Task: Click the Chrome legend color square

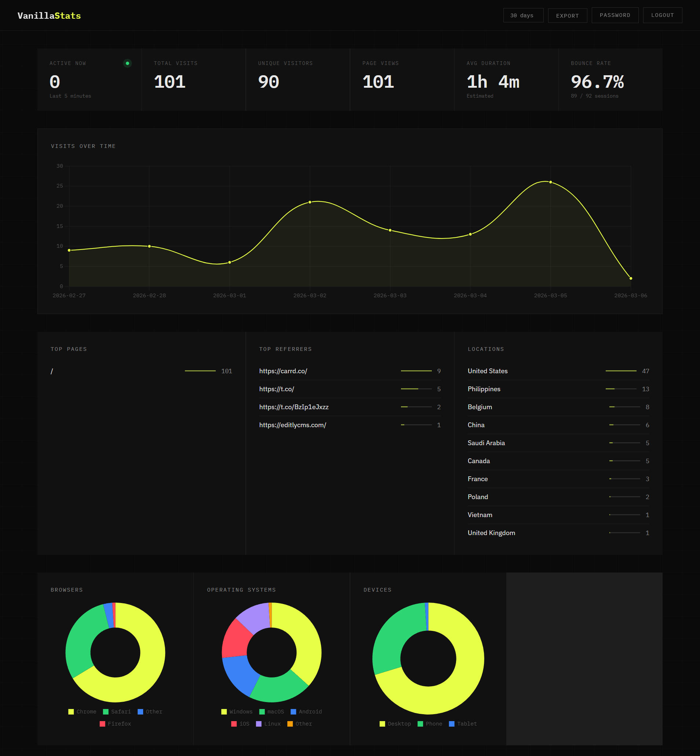Action: [71, 712]
